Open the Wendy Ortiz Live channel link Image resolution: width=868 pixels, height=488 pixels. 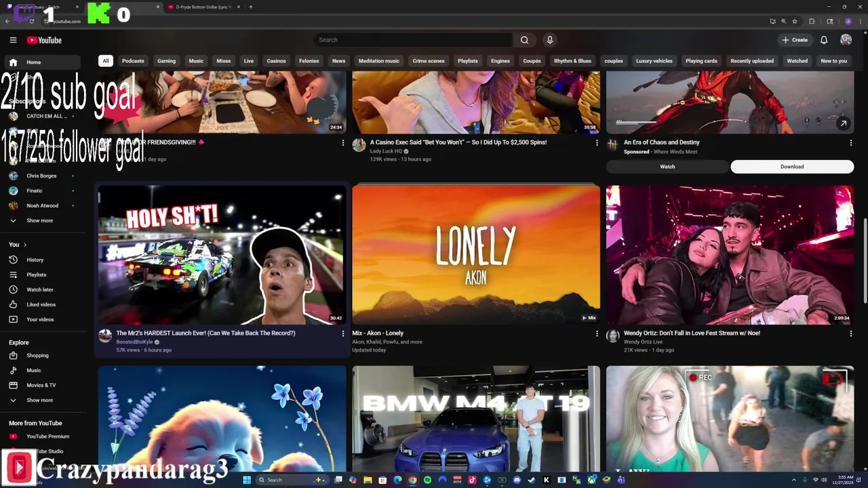(643, 342)
